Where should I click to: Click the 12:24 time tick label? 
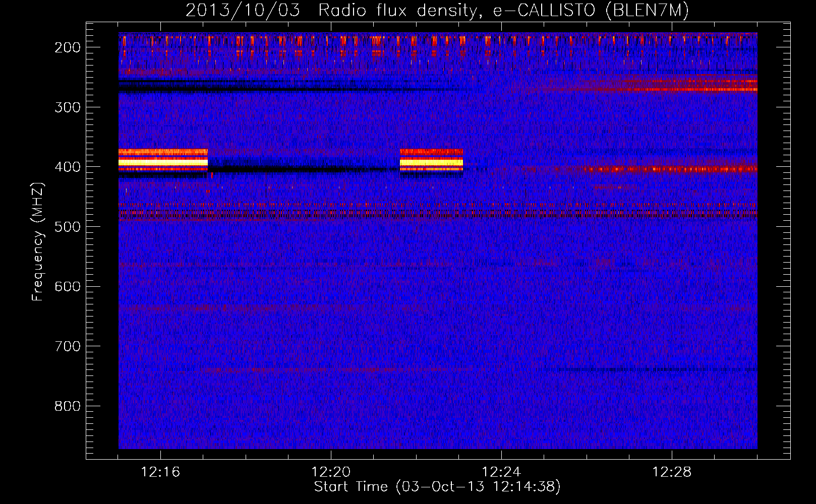pos(501,472)
